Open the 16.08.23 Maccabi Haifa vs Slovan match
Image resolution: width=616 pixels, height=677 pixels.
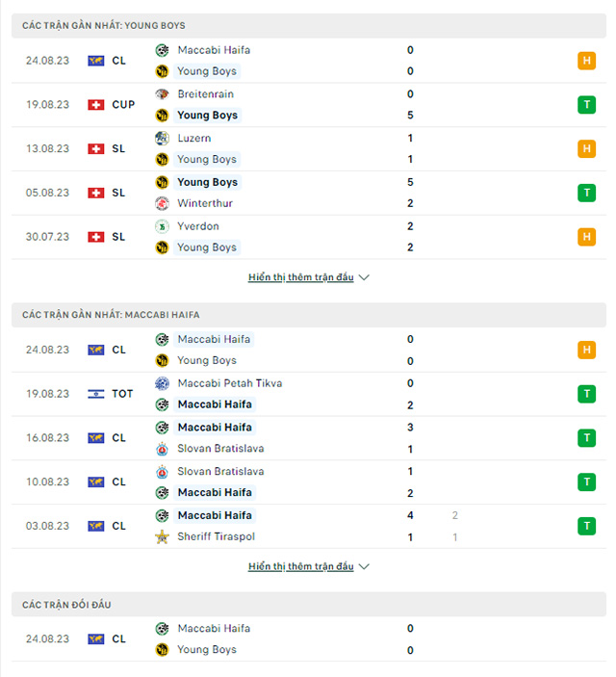[289, 437]
